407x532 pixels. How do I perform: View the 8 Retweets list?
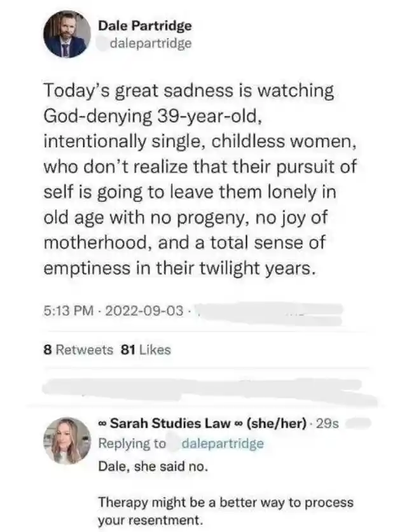[78, 350]
